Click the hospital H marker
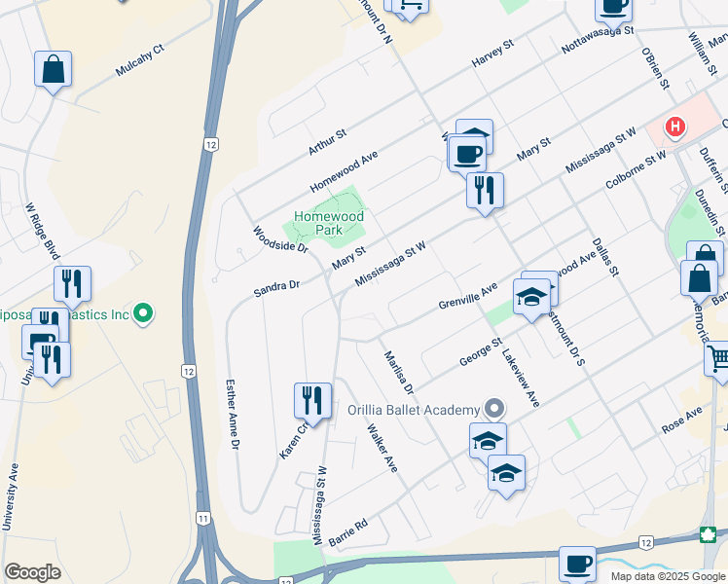 coord(675,128)
